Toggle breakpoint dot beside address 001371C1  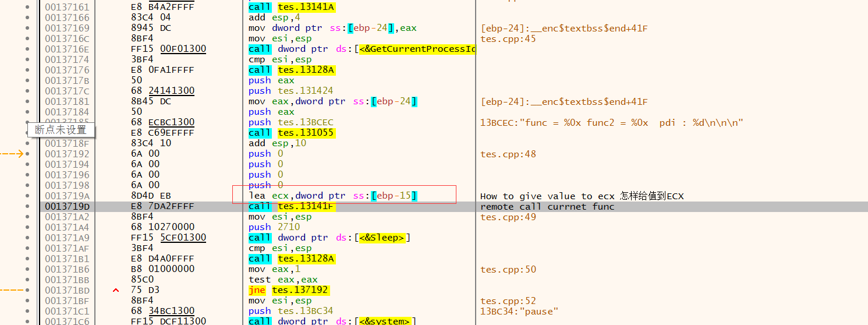point(27,311)
